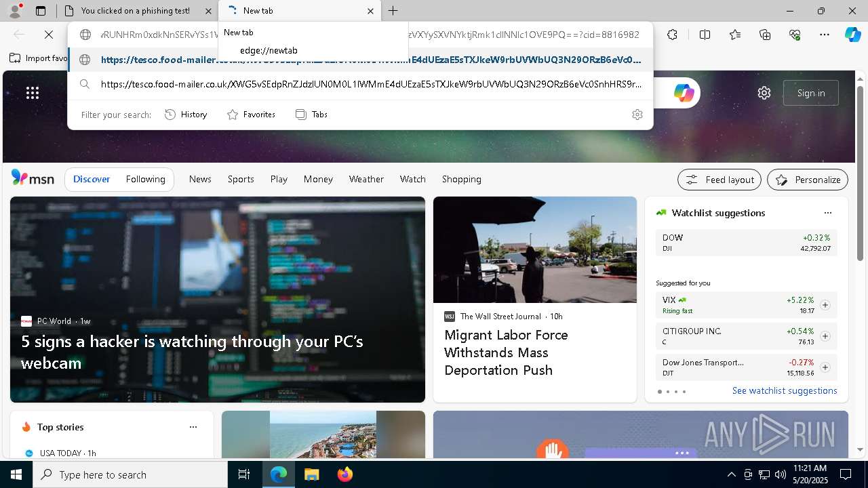
Task: Open the Play menu item
Action: (279, 179)
